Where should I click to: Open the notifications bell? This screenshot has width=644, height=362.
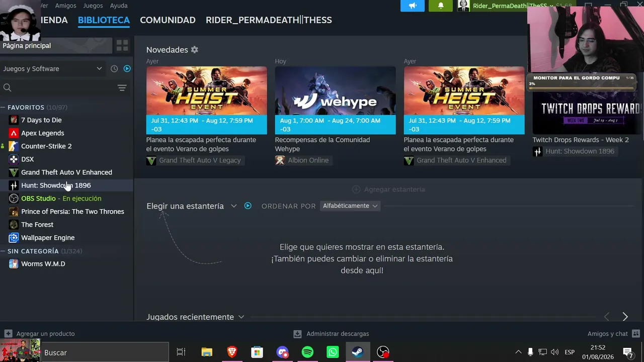tap(441, 6)
